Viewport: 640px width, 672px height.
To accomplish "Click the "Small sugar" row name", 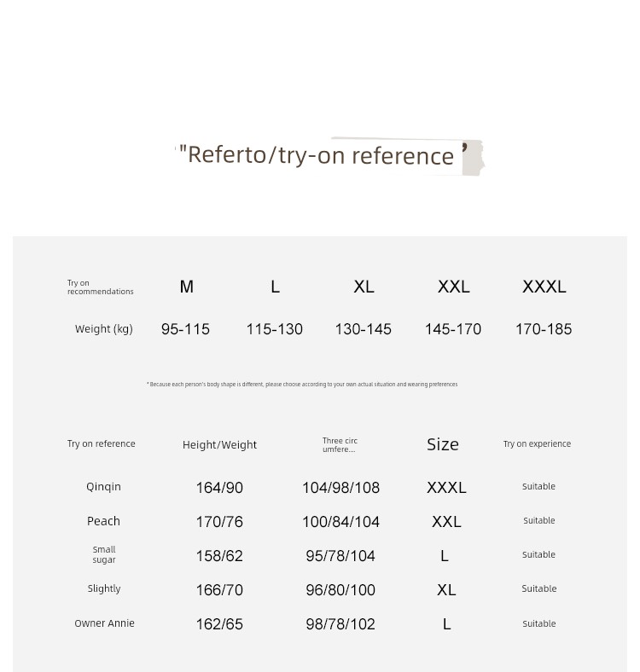I will [x=104, y=555].
